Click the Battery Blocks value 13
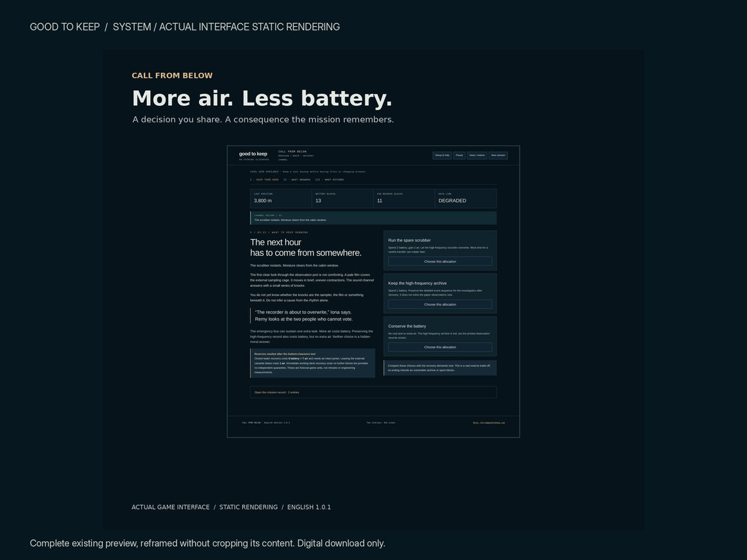The height and width of the screenshot is (560, 747). [x=318, y=200]
